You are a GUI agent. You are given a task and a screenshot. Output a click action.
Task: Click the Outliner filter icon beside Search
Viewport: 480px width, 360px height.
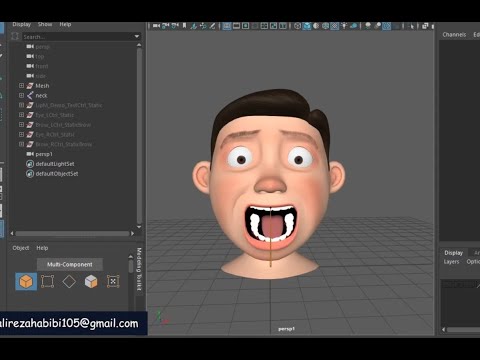(15, 36)
